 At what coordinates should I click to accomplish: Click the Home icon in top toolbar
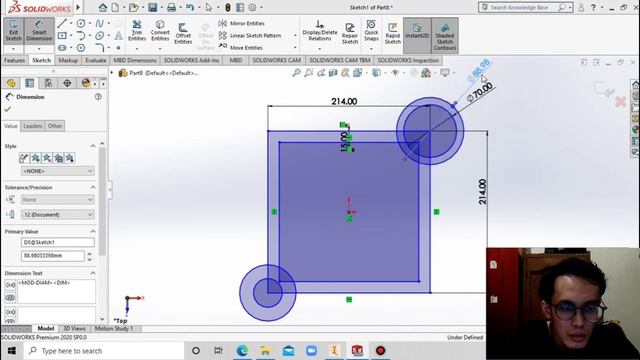click(x=103, y=7)
